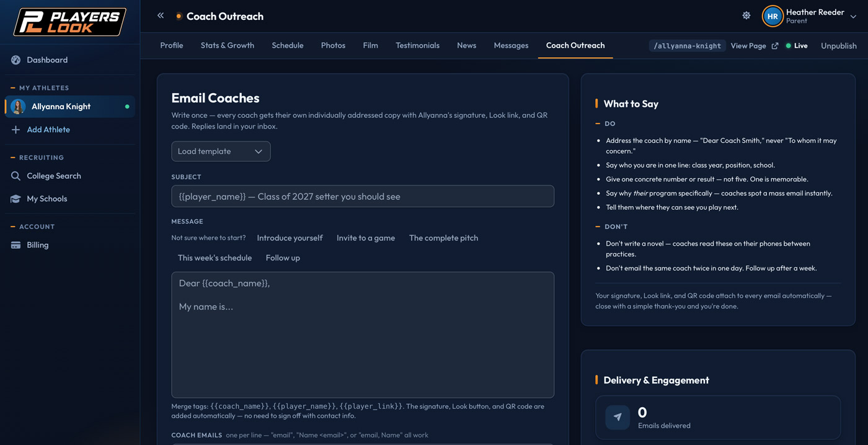Select the Coach Outreach tab
868x445 pixels.
click(x=575, y=45)
